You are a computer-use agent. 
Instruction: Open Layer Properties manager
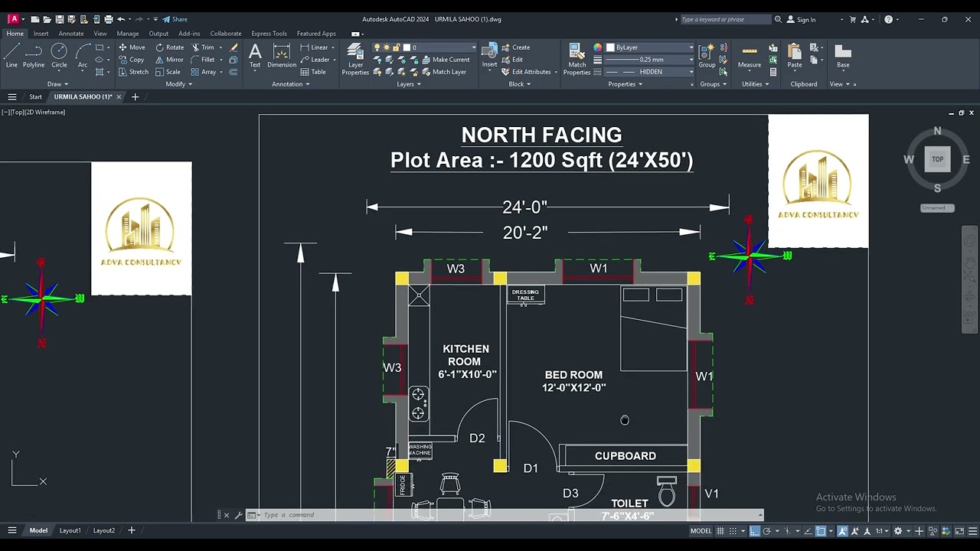[x=355, y=59]
